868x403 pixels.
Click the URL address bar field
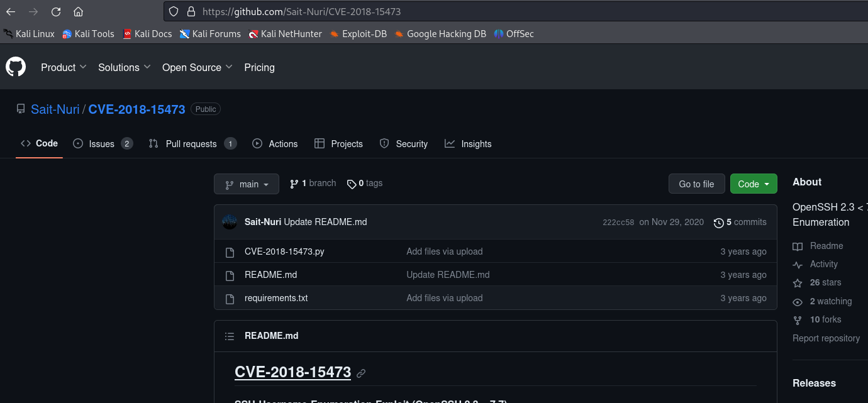click(x=516, y=11)
